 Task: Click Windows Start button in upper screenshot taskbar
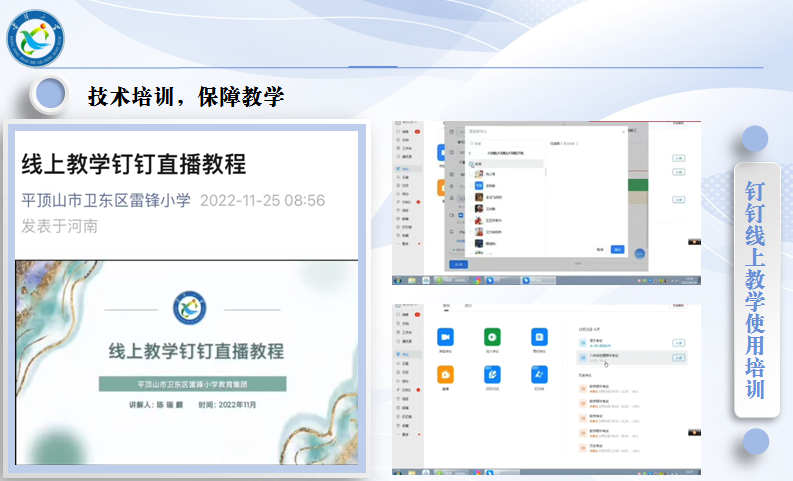coord(397,280)
